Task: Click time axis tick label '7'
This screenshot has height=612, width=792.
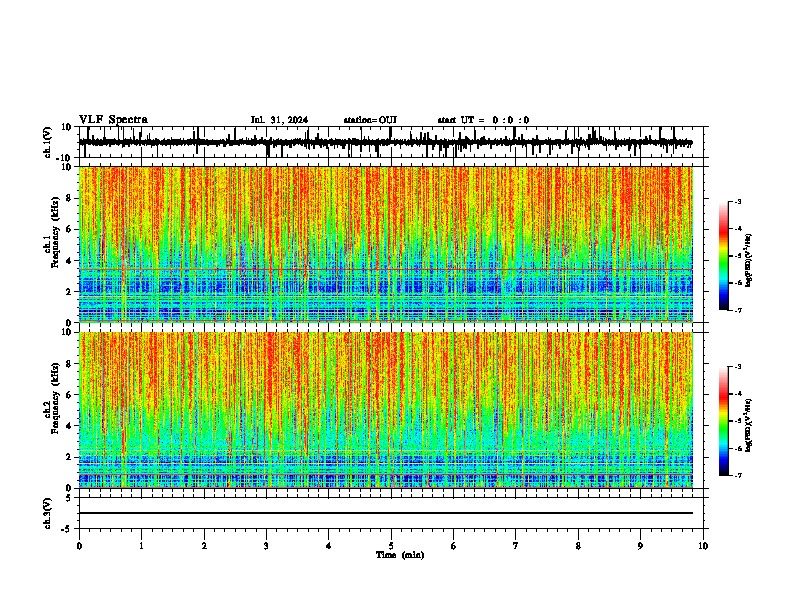Action: tap(516, 546)
